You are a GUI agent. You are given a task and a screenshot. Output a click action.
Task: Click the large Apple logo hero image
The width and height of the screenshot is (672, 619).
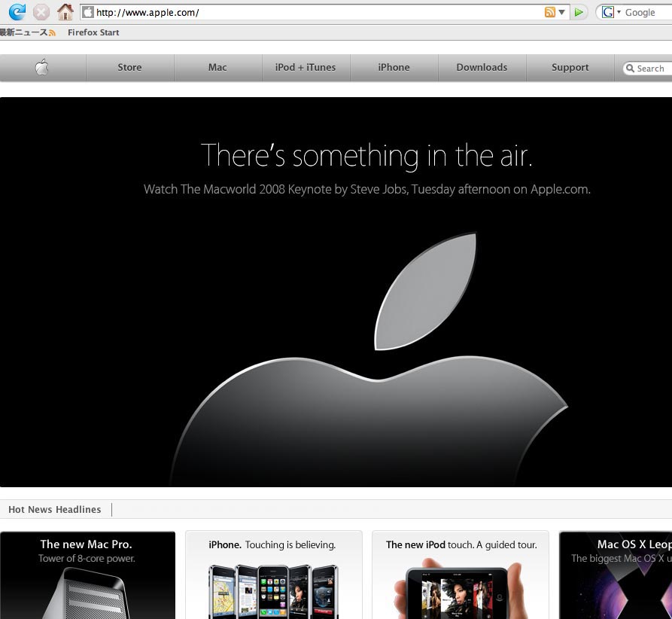[369, 358]
